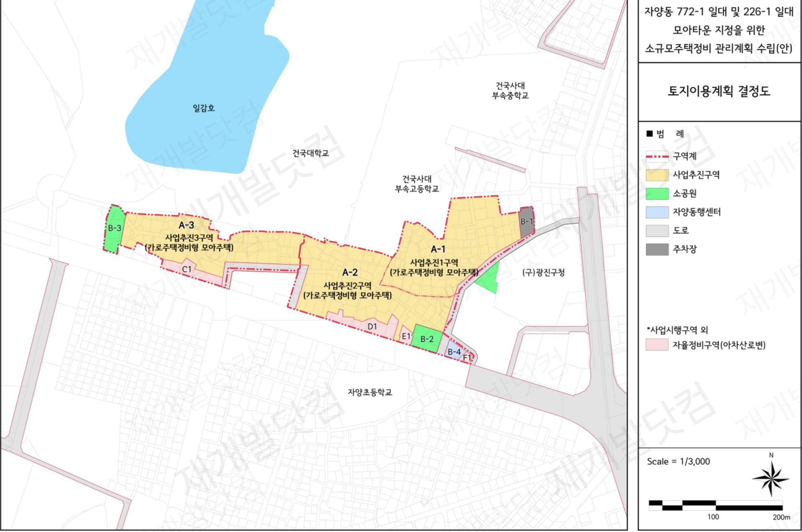
Task: Click the black and white scale bar
Action: coord(716,505)
